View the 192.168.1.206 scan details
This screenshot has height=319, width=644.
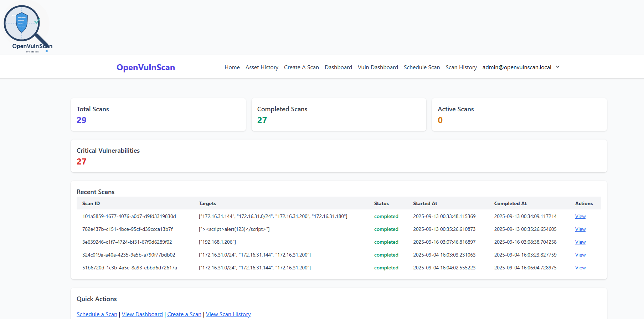(x=580, y=242)
